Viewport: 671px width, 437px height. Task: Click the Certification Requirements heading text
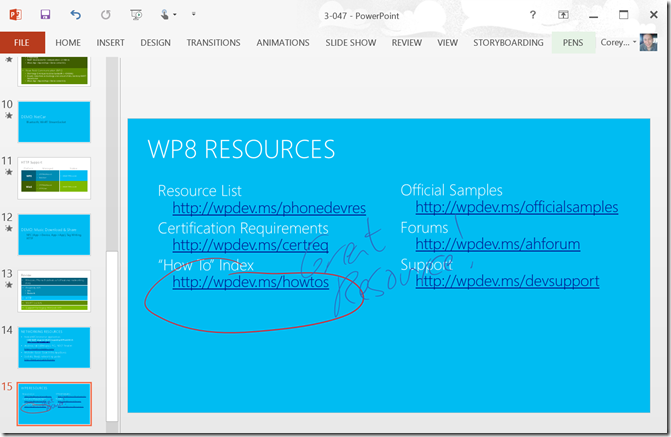coord(243,228)
